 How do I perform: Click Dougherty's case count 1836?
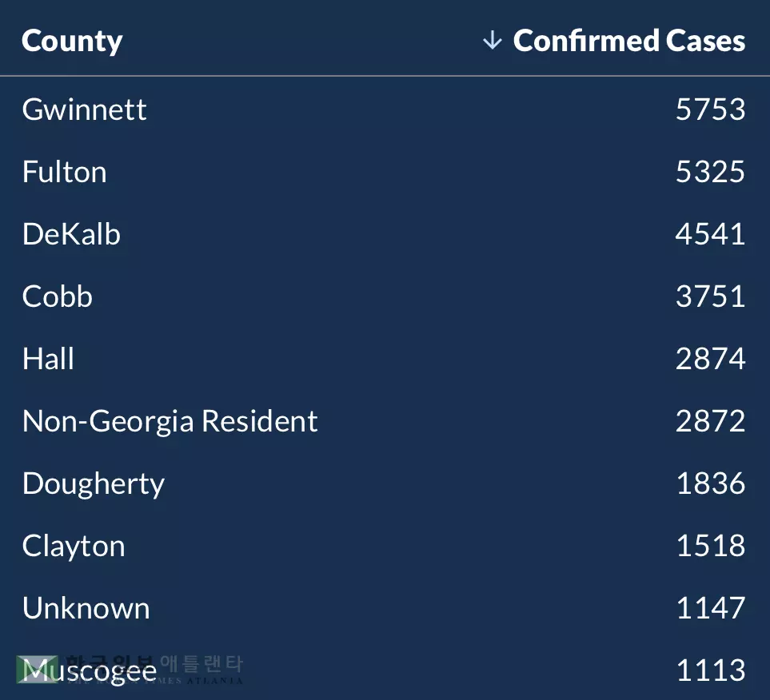710,483
